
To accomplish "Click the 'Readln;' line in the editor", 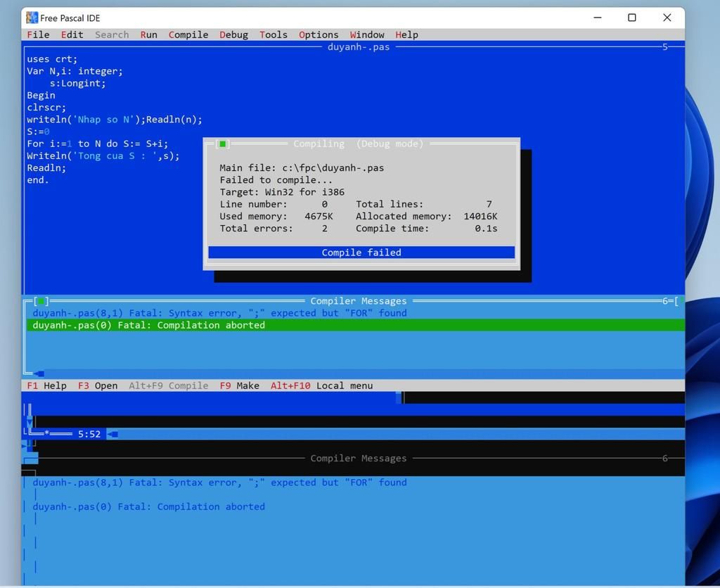I will [46, 168].
